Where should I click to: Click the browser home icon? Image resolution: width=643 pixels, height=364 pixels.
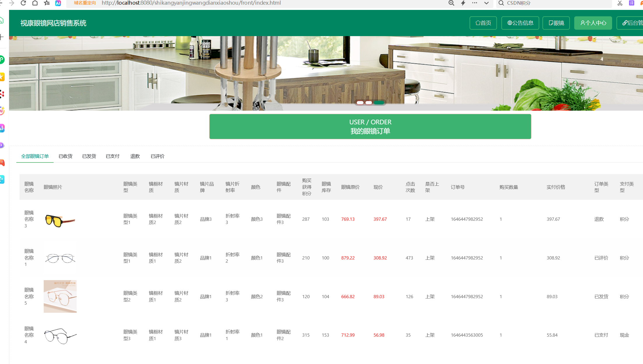click(x=35, y=3)
